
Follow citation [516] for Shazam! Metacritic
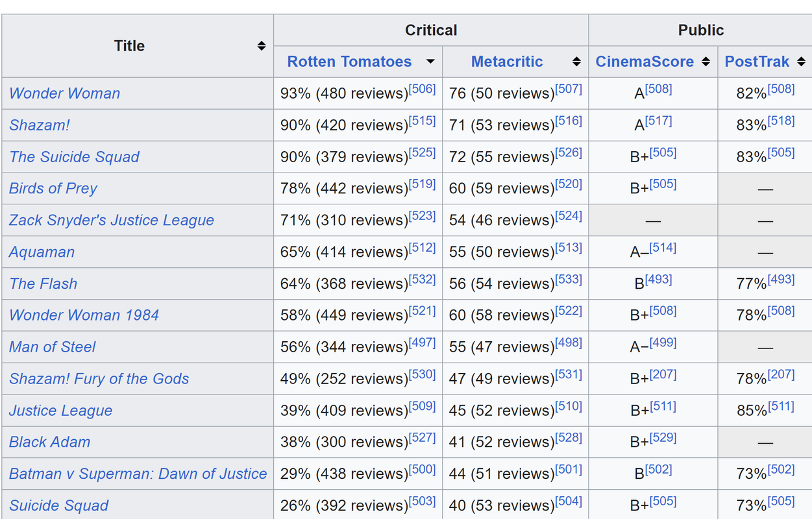click(569, 121)
